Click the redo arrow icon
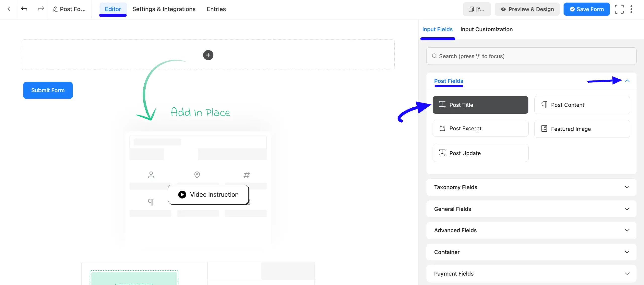 click(x=41, y=9)
